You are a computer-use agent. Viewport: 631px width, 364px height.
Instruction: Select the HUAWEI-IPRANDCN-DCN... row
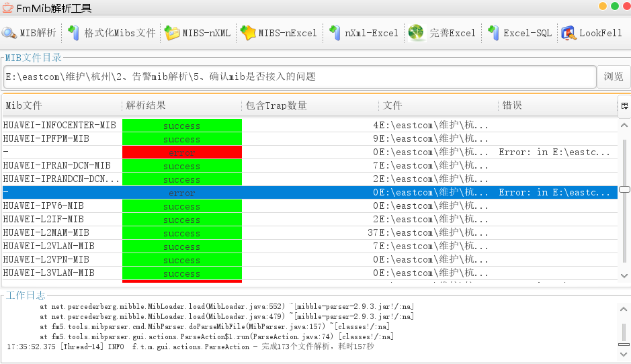[310, 179]
